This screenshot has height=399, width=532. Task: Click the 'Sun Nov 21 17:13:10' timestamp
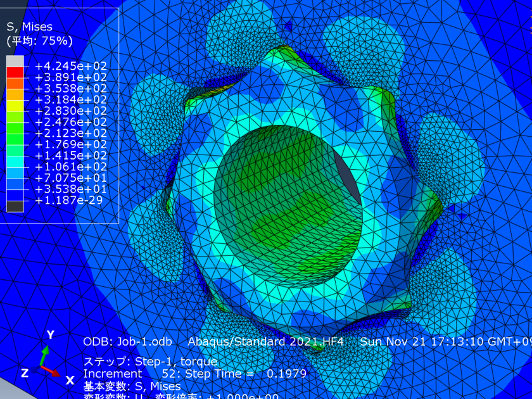pyautogui.click(x=422, y=341)
